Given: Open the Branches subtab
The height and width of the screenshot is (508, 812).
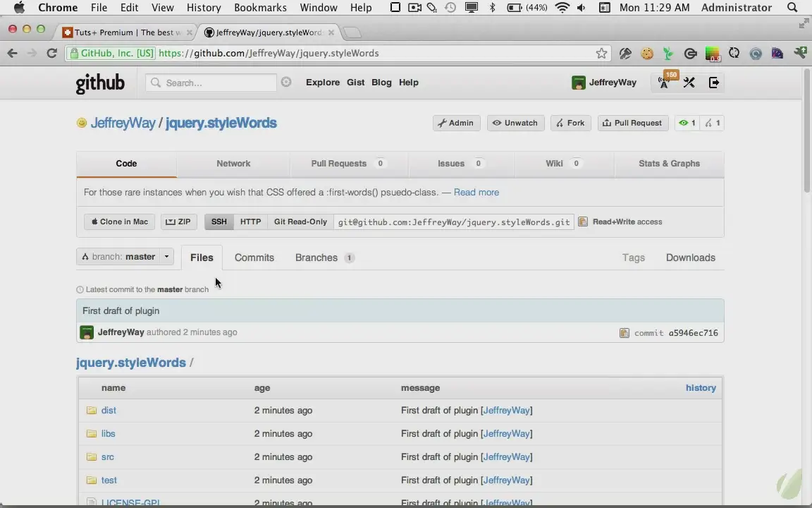Looking at the screenshot, I should pos(325,258).
